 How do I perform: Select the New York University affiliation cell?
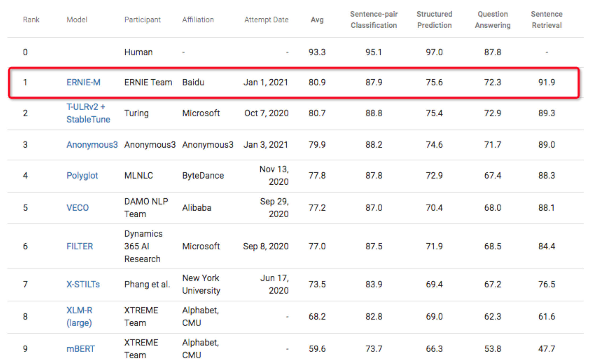point(201,284)
